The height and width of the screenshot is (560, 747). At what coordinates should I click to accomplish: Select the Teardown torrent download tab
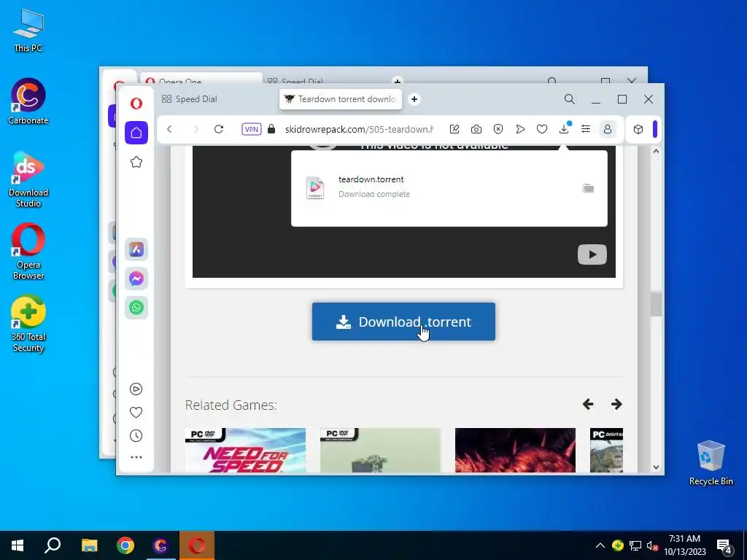pos(341,99)
